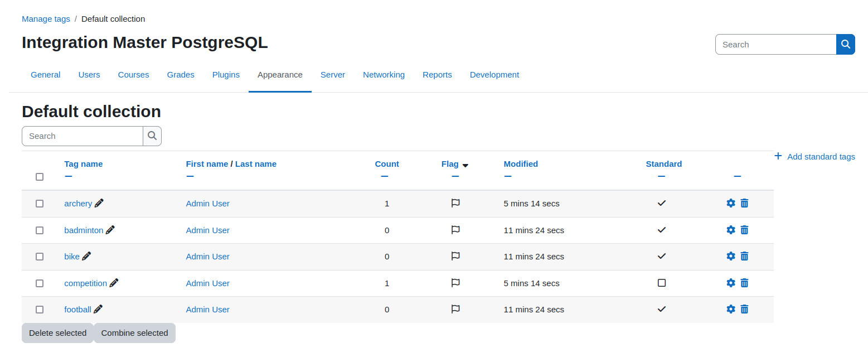The width and height of the screenshot is (868, 357).
Task: Flag the badminton tag
Action: (x=455, y=230)
